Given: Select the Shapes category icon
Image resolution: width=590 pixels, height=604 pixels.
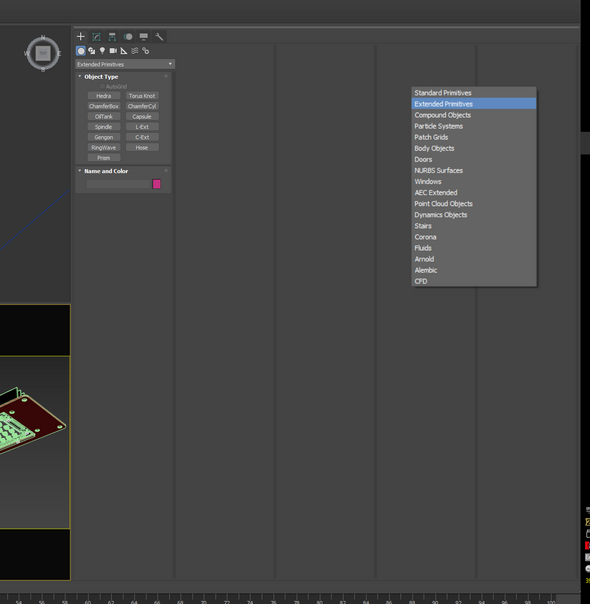Looking at the screenshot, I should click(x=92, y=50).
